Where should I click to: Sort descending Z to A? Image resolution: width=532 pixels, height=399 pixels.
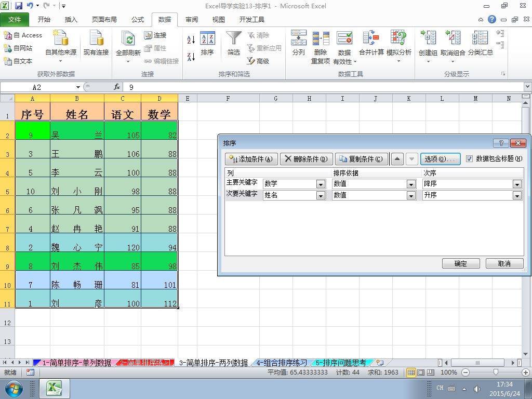(x=191, y=56)
